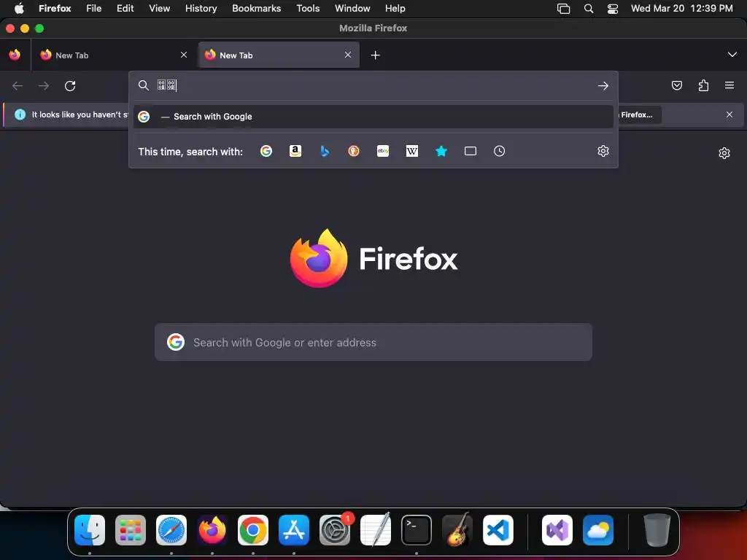The width and height of the screenshot is (747, 560).
Task: Open the Firefox application hamburger menu
Action: tap(729, 85)
